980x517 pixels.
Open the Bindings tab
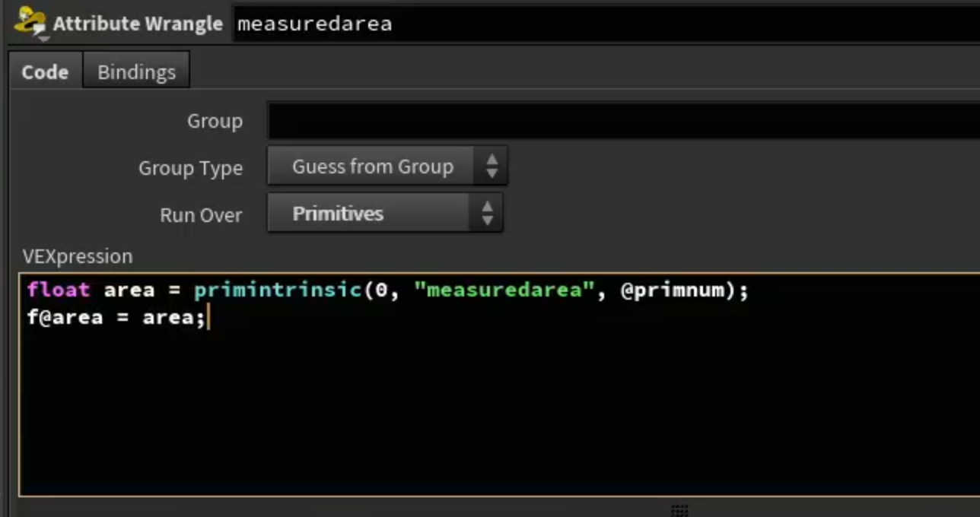click(x=136, y=72)
